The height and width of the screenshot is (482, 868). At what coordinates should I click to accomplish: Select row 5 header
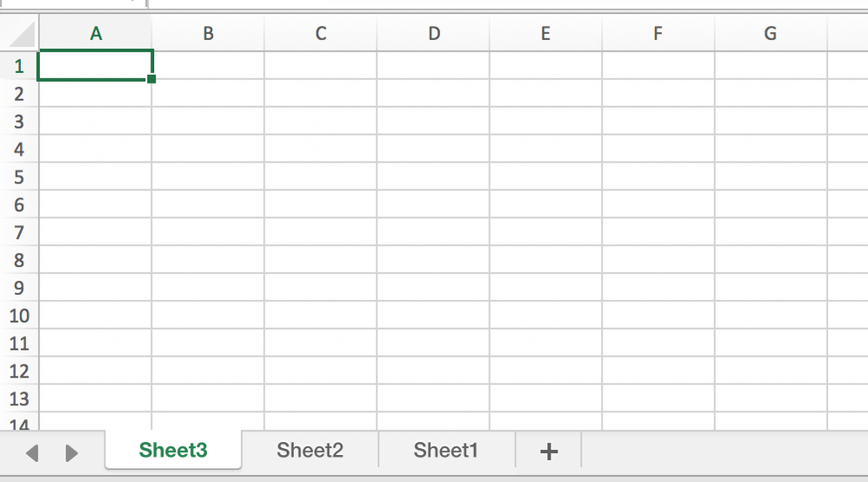(19, 177)
